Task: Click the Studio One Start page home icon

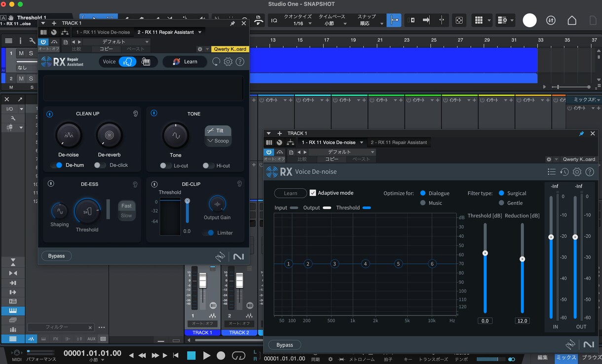Action: pos(572,20)
